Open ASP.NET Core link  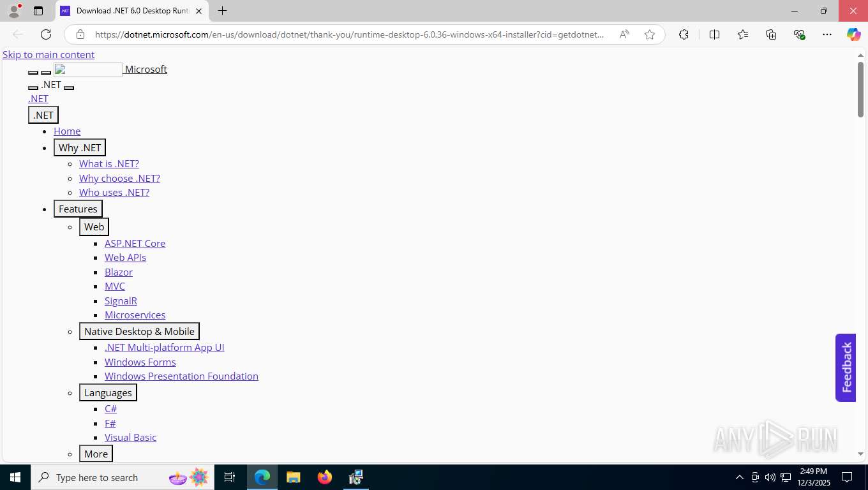pos(135,244)
